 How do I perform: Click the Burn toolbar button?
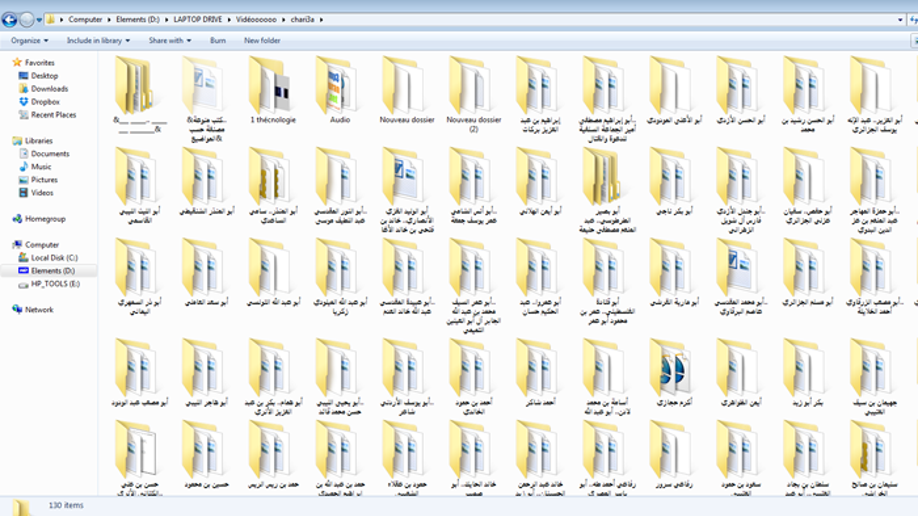(217, 41)
